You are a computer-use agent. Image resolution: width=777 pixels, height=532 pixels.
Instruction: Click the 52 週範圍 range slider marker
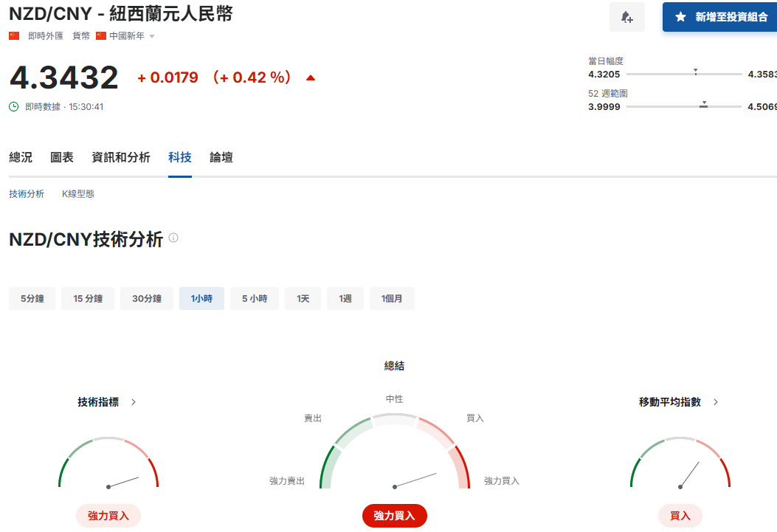[x=704, y=104]
